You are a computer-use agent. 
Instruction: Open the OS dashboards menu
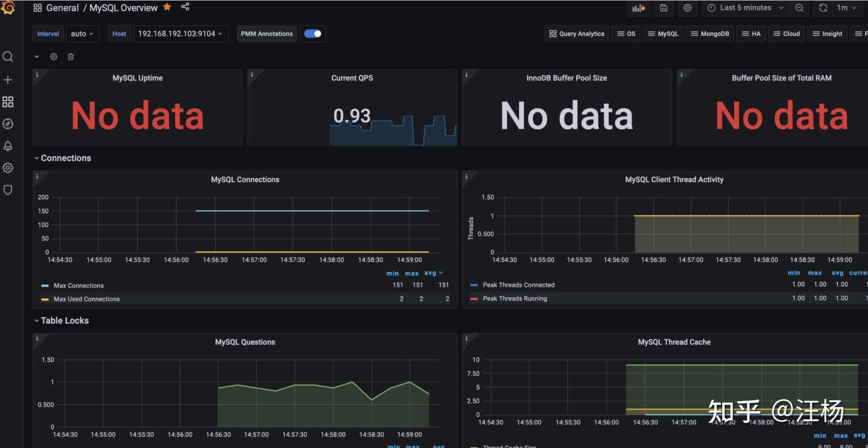pos(626,34)
